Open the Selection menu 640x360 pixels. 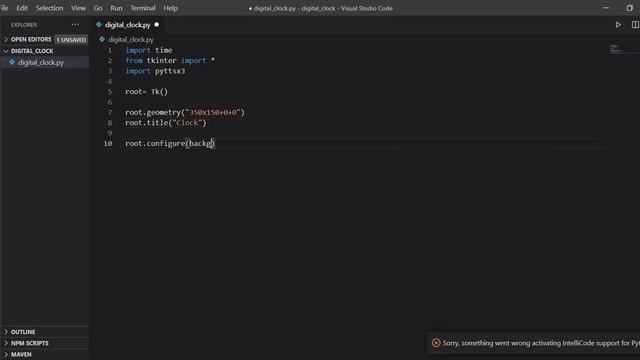coord(49,8)
